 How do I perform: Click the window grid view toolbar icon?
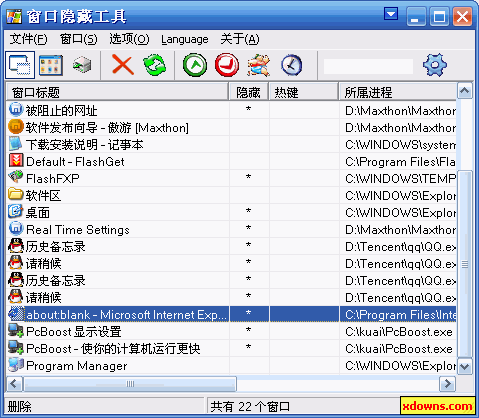pyautogui.click(x=51, y=65)
